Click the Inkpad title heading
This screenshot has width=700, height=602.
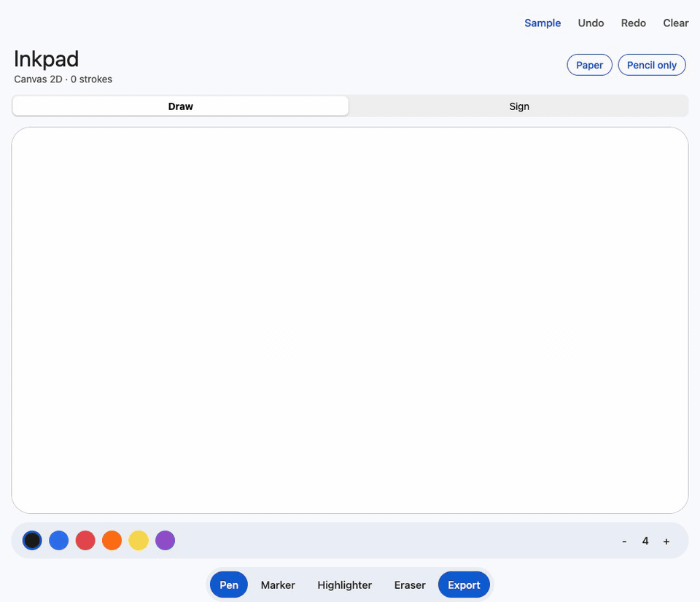pyautogui.click(x=47, y=59)
